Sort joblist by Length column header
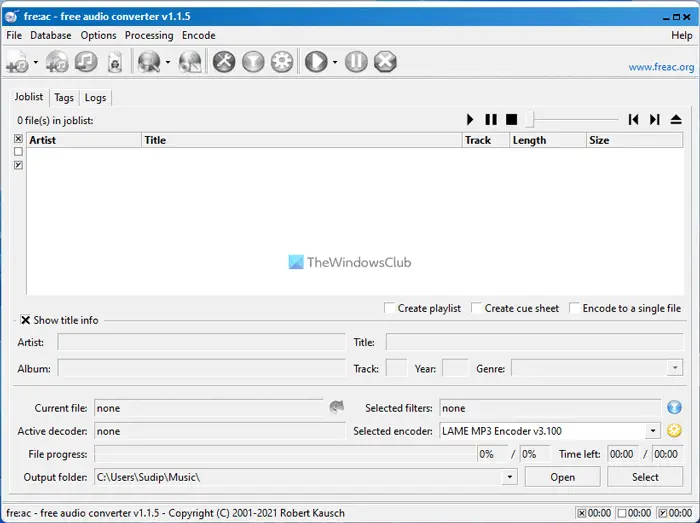 pos(548,140)
